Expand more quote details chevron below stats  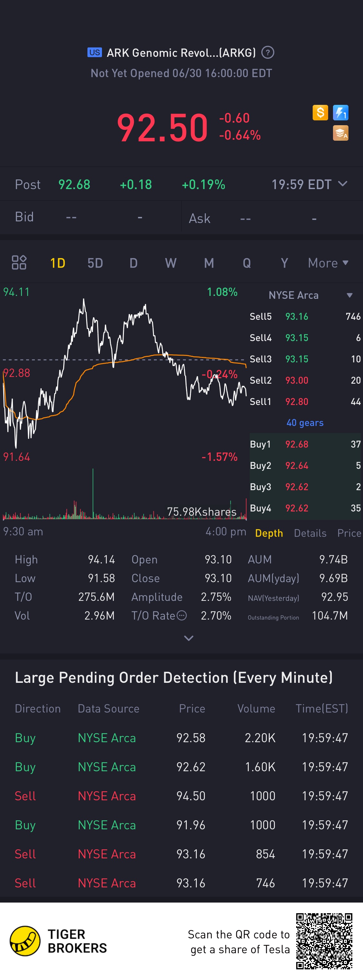pyautogui.click(x=189, y=638)
